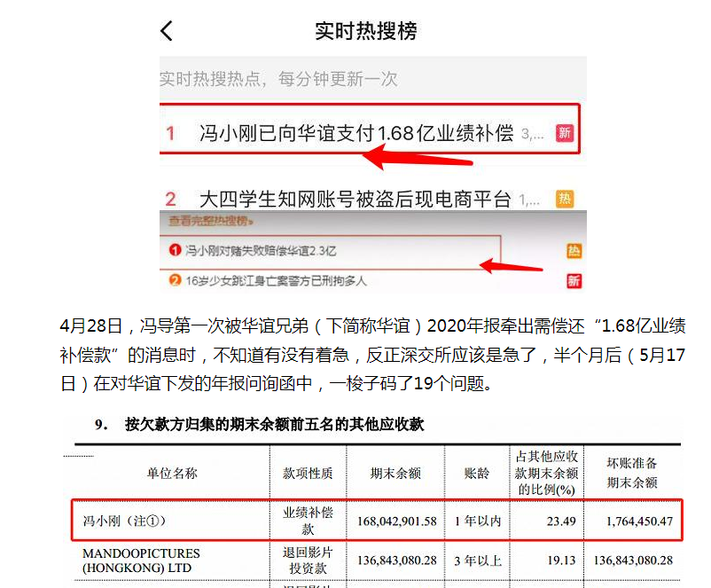This screenshot has height=588, width=711.
Task: Click cell 业绩补偿款
Action: pos(308,521)
